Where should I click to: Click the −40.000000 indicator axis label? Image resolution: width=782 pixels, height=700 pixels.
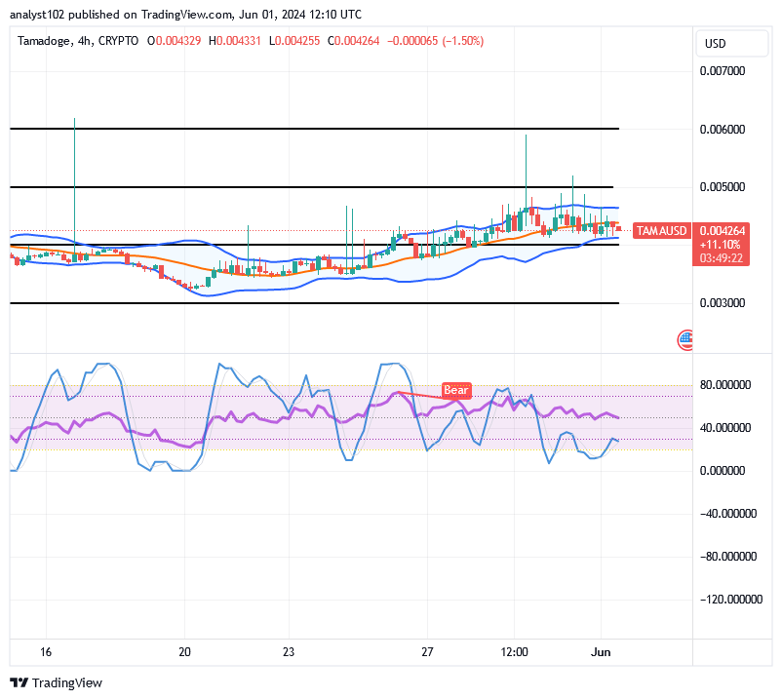(x=728, y=514)
